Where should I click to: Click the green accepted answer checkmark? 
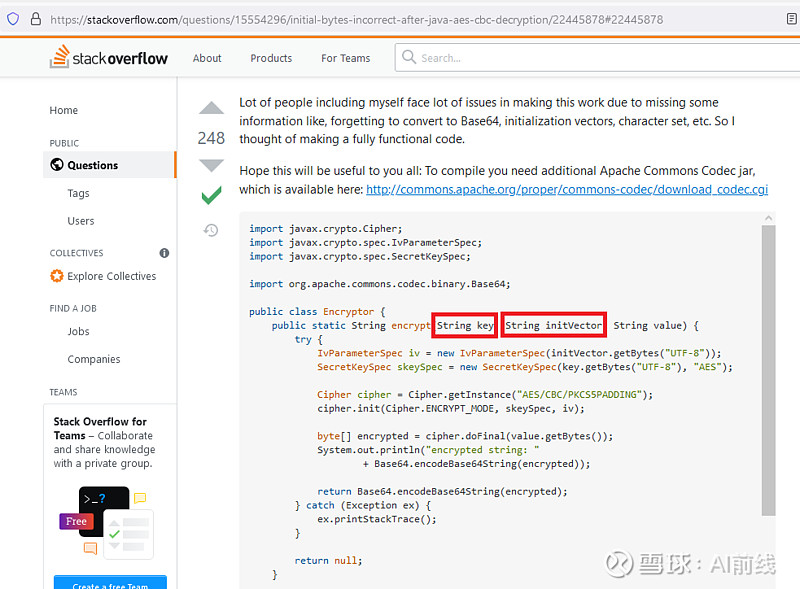tap(211, 196)
